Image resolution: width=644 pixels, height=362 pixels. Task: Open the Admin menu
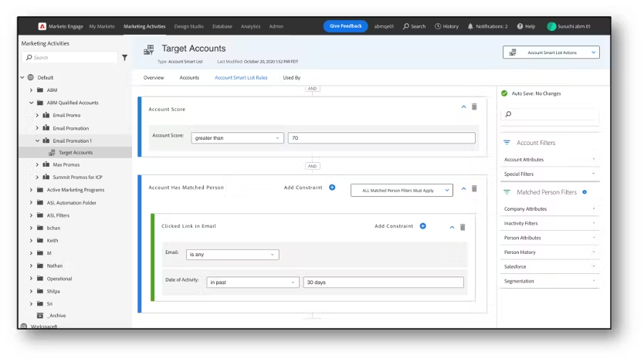pos(276,26)
